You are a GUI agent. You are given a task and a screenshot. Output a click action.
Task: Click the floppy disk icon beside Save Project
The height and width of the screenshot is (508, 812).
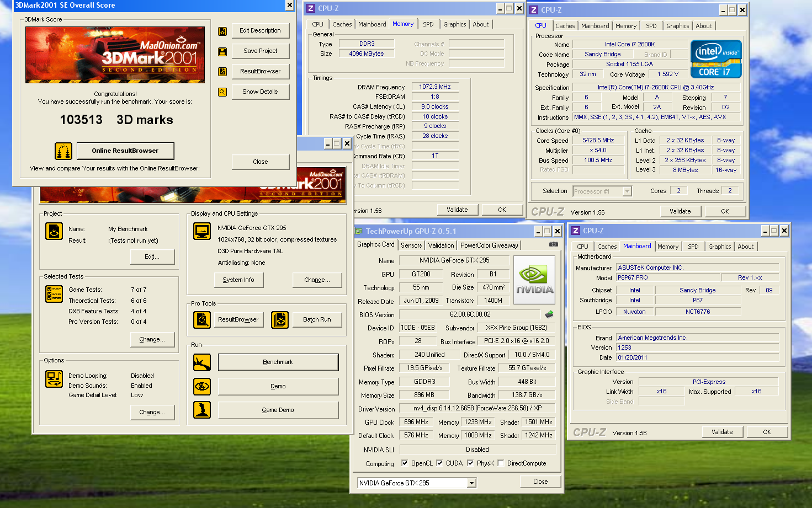click(x=222, y=52)
